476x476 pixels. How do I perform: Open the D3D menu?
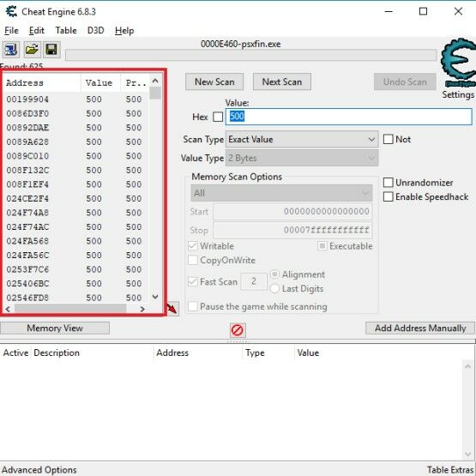tap(95, 31)
